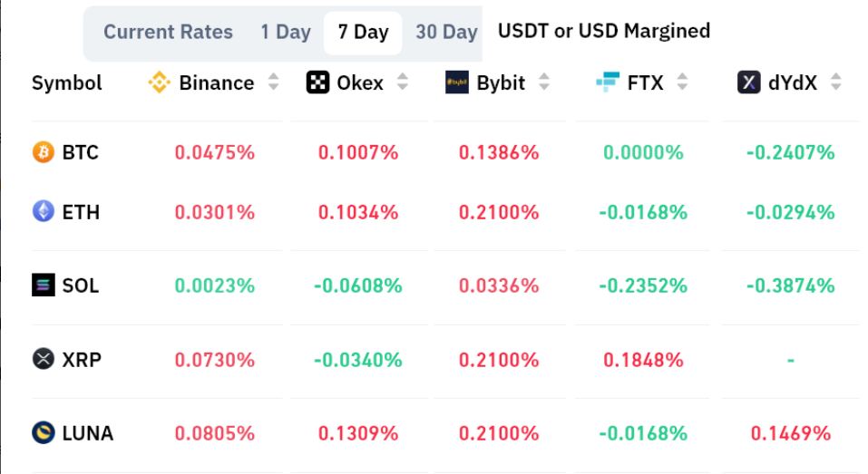
Task: Sort by Bybit column arrows
Action: [x=544, y=83]
